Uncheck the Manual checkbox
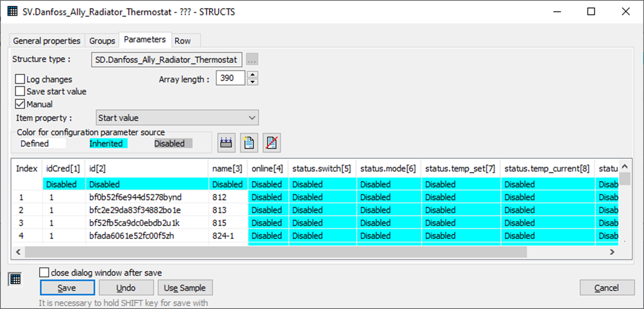Image resolution: width=644 pixels, height=309 pixels. (20, 104)
